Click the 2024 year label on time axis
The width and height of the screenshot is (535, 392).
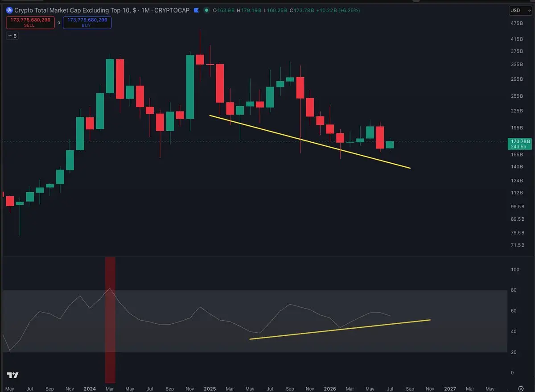click(x=90, y=389)
